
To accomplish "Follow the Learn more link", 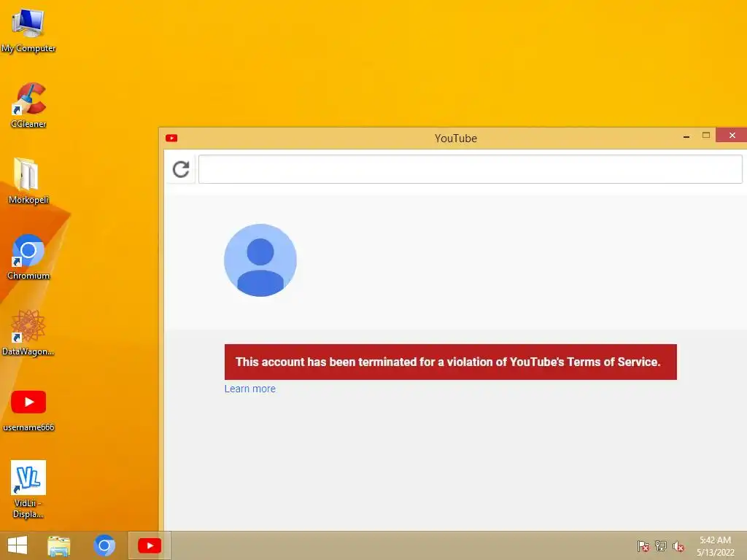I will pyautogui.click(x=250, y=389).
